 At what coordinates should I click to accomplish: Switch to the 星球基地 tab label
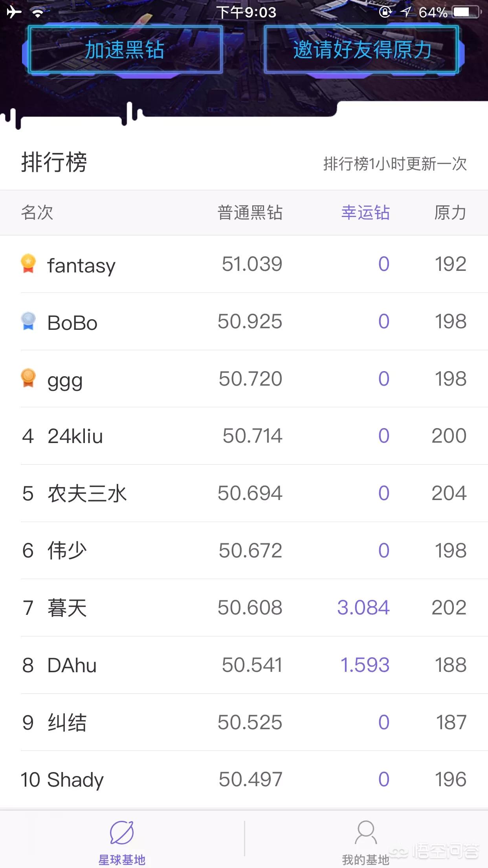tap(122, 860)
